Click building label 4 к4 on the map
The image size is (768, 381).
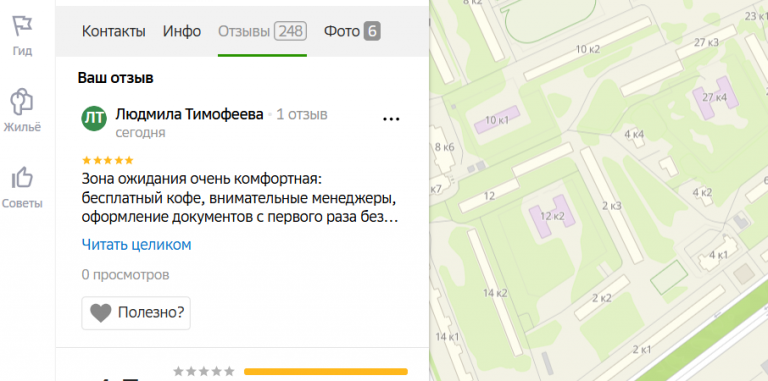click(x=634, y=134)
